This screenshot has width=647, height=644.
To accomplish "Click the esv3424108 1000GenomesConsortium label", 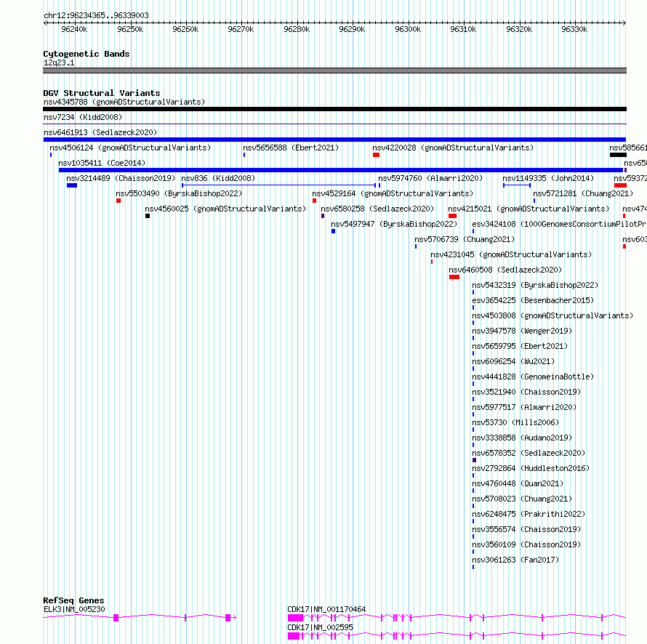I will [559, 224].
